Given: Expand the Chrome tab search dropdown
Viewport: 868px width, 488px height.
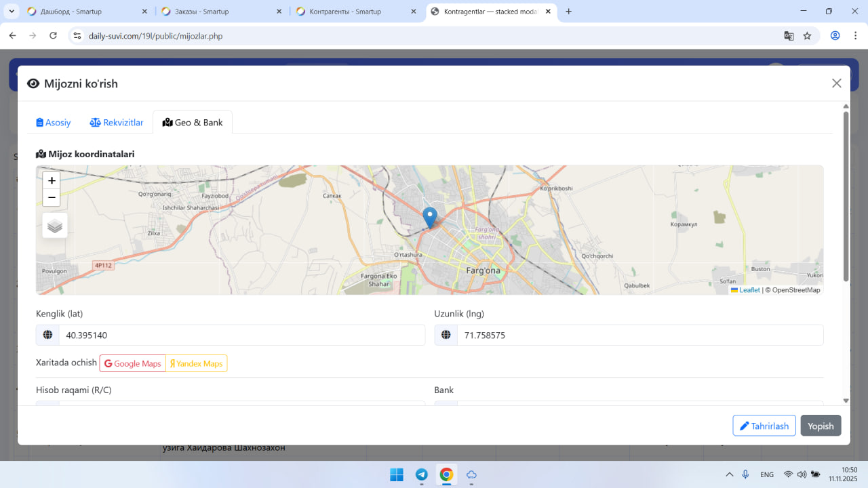Looking at the screenshot, I should point(12,12).
